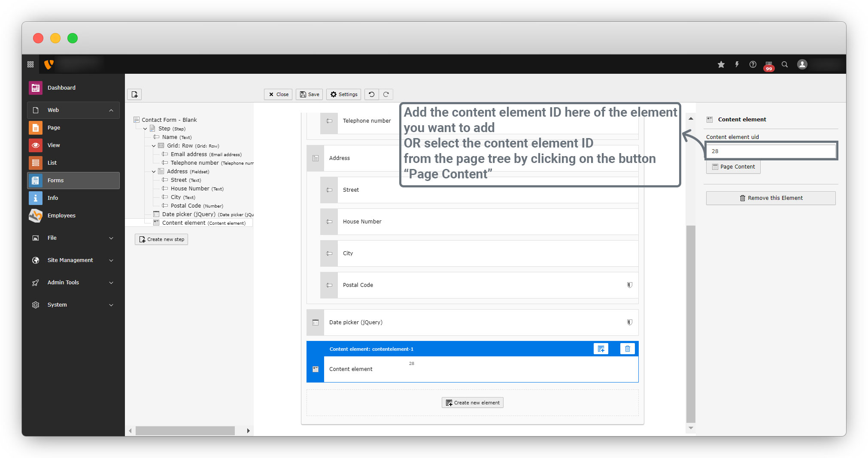Collapse the Web module group
Viewport: 868px width, 458px height.
pyautogui.click(x=111, y=110)
